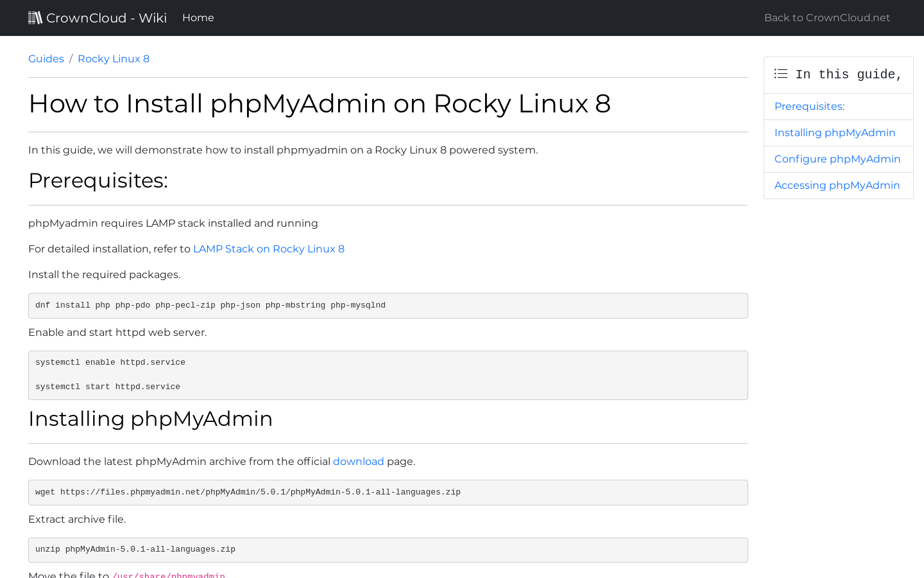Click 'Back to CrownCloud.net' in the header

pos(826,17)
